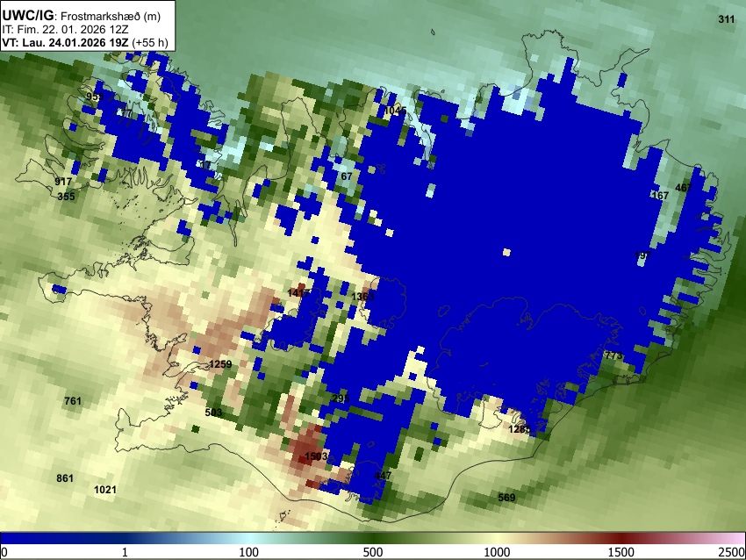Click the '503' value on the map
The image size is (746, 560).
pyautogui.click(x=213, y=412)
